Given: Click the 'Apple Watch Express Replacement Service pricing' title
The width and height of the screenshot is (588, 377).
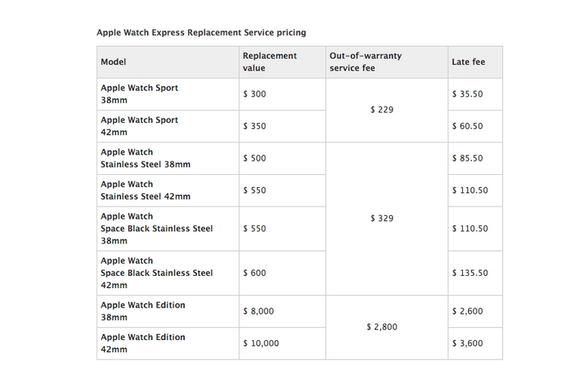Looking at the screenshot, I should click(x=201, y=32).
